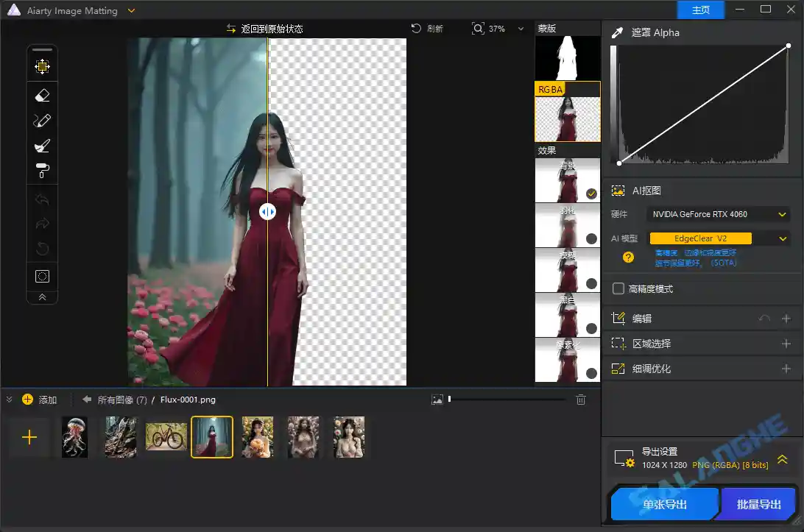804x532 pixels.
Task: Open the AI 模型 EdgeClear V2 dropdown
Action: click(x=783, y=238)
